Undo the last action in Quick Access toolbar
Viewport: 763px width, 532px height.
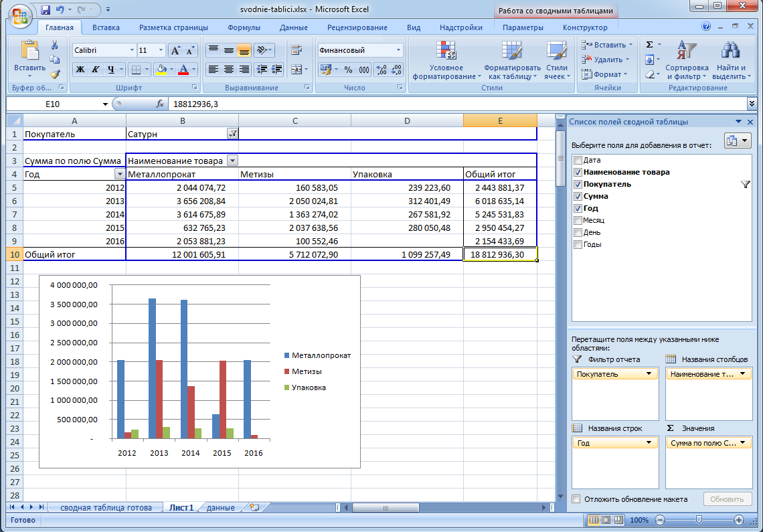(60, 9)
